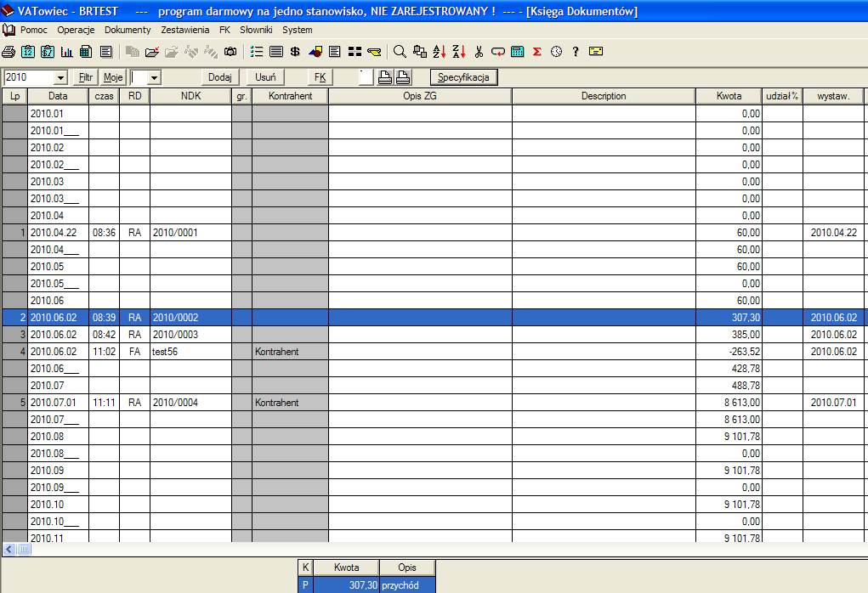The image size is (868, 593).
Task: Click the dollar sign icon
Action: 294,52
